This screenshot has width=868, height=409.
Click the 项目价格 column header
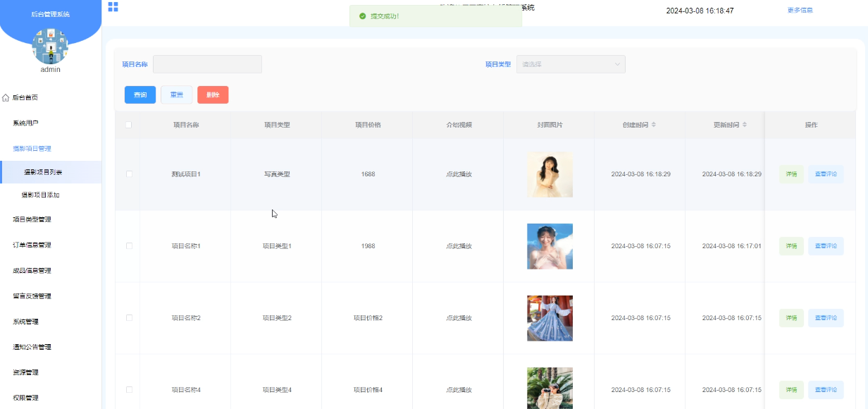click(x=368, y=125)
